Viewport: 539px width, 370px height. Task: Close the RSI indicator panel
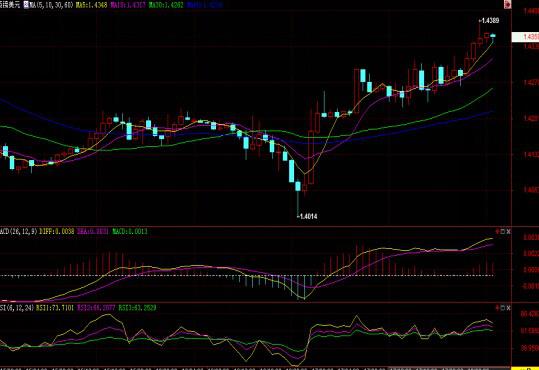click(x=509, y=308)
